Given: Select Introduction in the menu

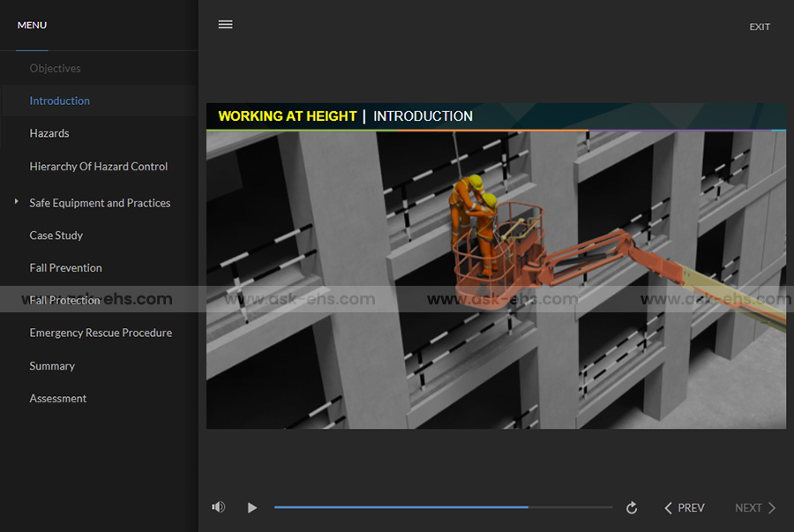Looking at the screenshot, I should (x=59, y=101).
